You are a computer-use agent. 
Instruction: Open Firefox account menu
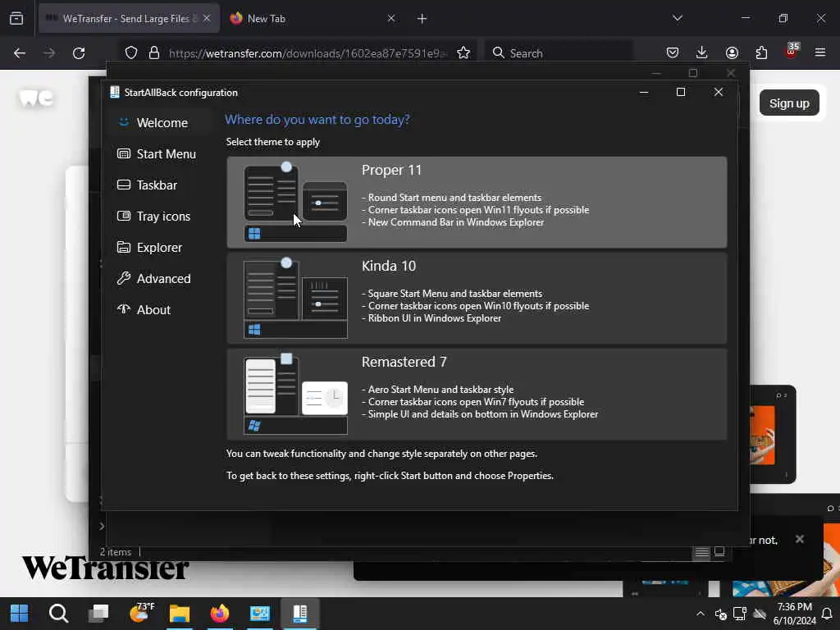732,52
